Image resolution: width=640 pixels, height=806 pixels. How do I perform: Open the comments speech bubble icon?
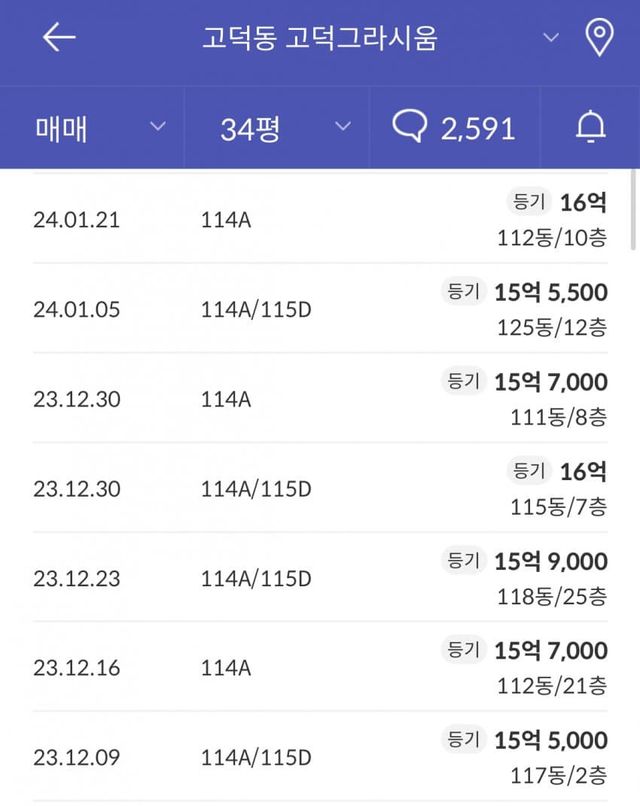[x=410, y=128]
